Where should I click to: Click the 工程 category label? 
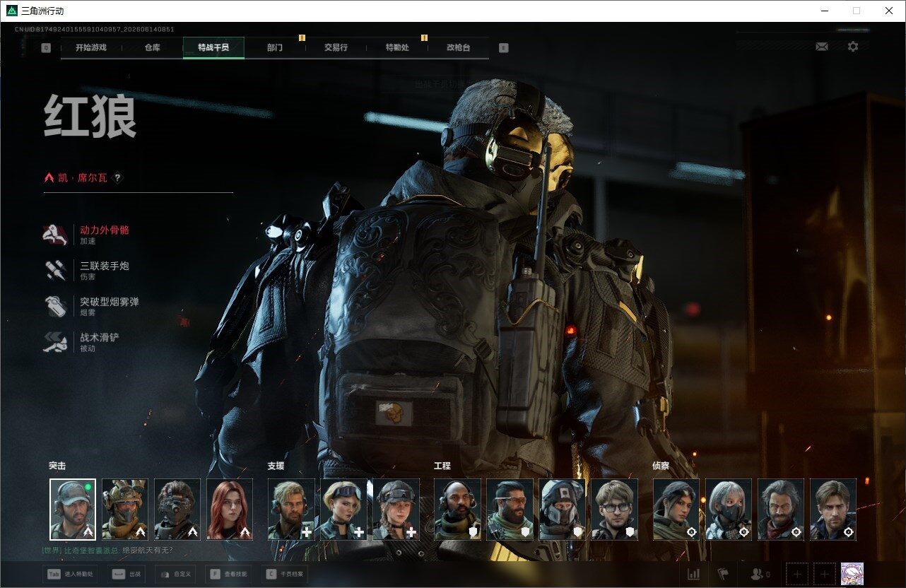[442, 466]
